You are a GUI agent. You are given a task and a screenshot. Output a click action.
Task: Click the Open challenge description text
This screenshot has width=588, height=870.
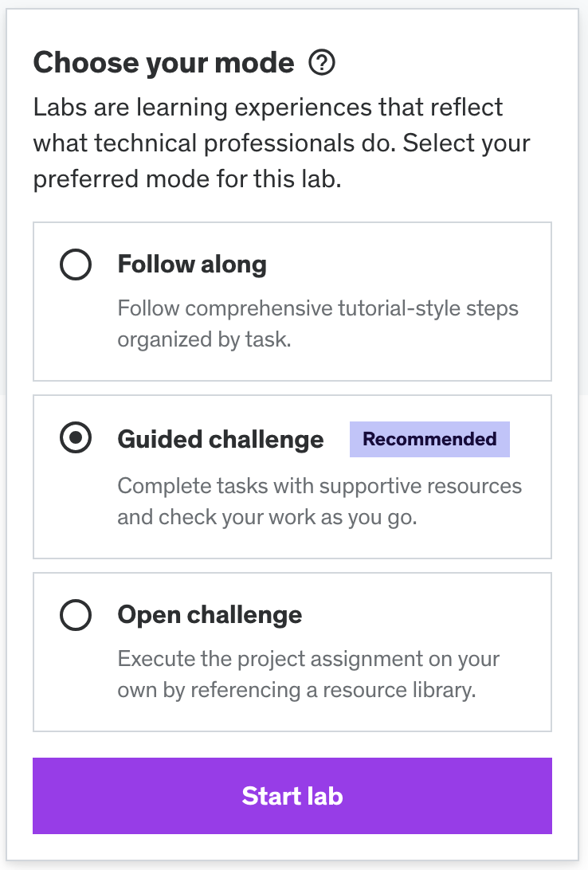(308, 674)
